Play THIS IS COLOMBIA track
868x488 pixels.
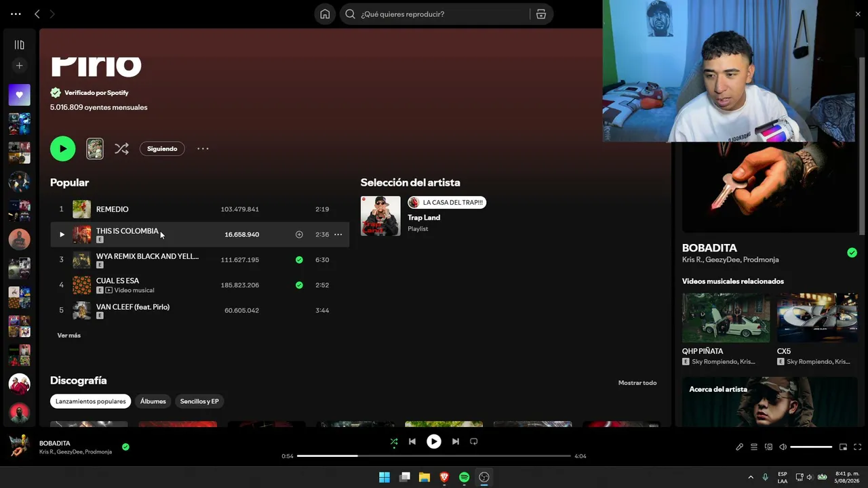point(62,235)
